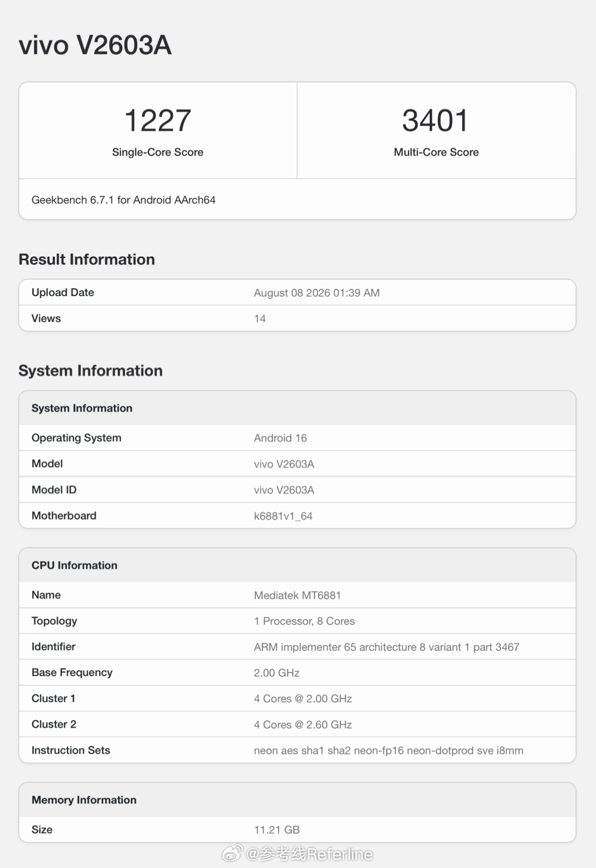Select 1 Processor, 8 Cores value
596x868 pixels.
(x=304, y=621)
